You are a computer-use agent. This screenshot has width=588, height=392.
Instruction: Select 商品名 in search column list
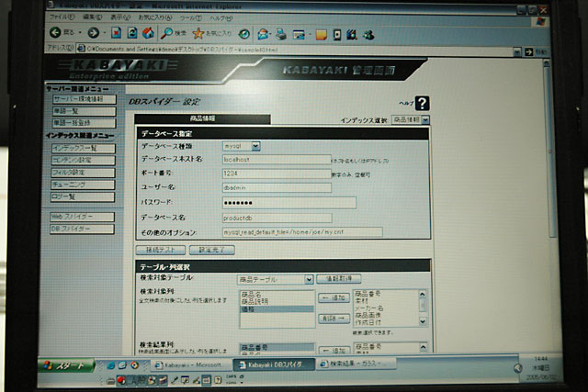coord(277,295)
